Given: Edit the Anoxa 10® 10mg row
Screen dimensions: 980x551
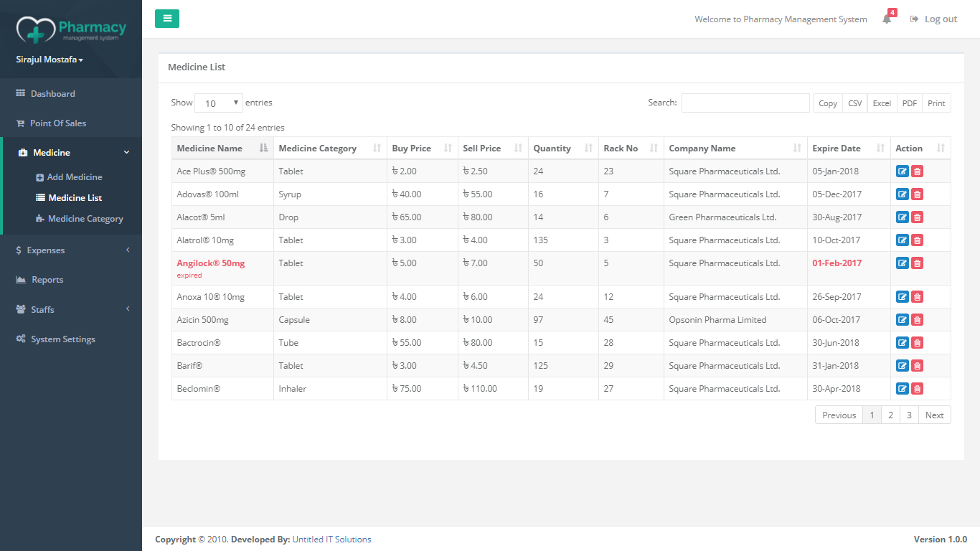Looking at the screenshot, I should pyautogui.click(x=903, y=297).
